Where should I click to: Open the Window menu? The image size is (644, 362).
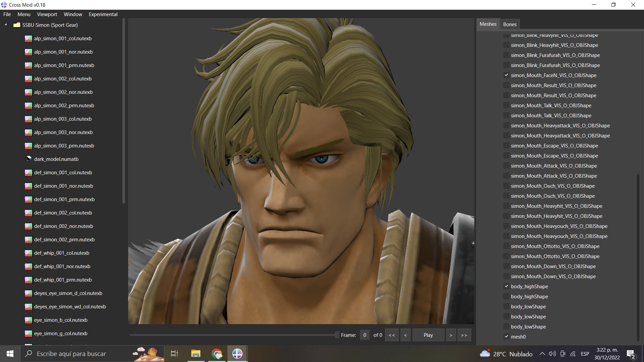point(73,14)
